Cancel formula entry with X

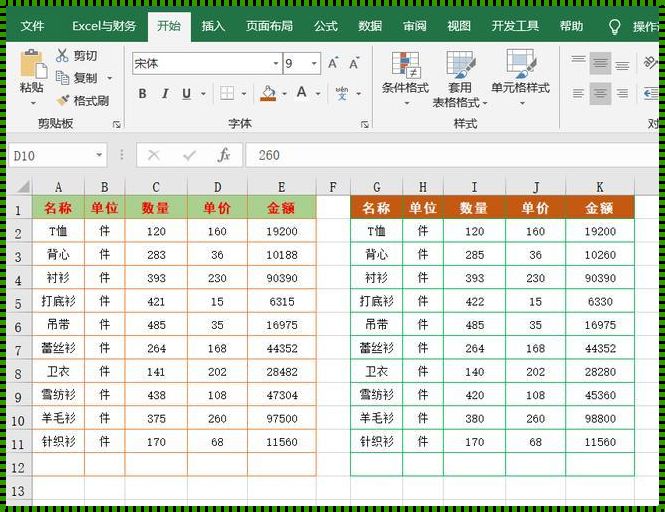click(154, 155)
